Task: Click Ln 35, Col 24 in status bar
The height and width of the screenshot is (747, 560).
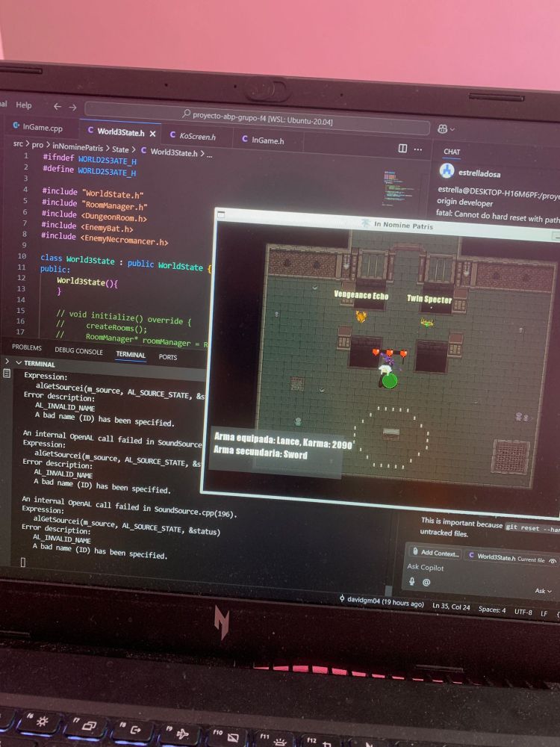Action: pyautogui.click(x=451, y=607)
